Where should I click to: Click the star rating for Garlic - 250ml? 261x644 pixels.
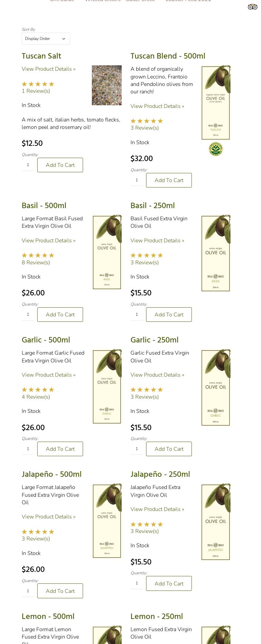[146, 390]
